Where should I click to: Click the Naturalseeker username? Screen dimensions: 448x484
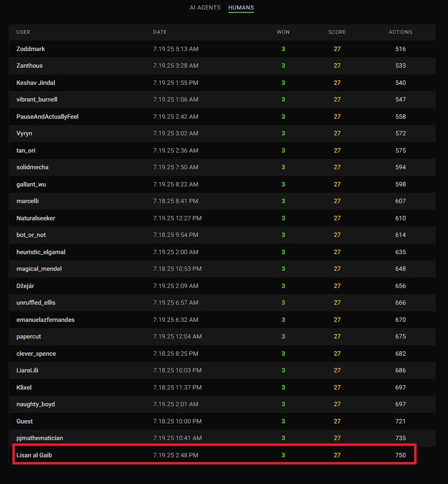35,218
